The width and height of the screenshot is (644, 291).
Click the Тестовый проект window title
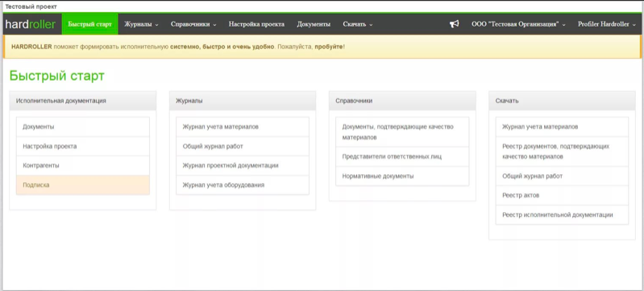(x=31, y=6)
